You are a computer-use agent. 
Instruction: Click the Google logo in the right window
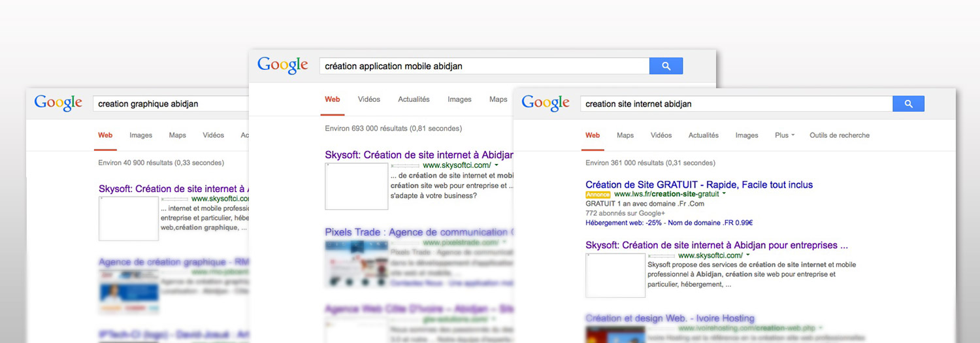(546, 103)
